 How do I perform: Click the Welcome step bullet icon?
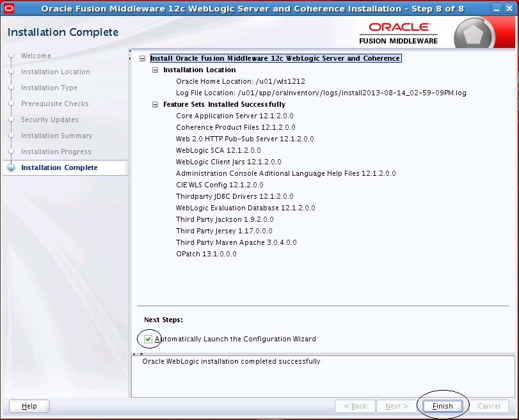12,56
